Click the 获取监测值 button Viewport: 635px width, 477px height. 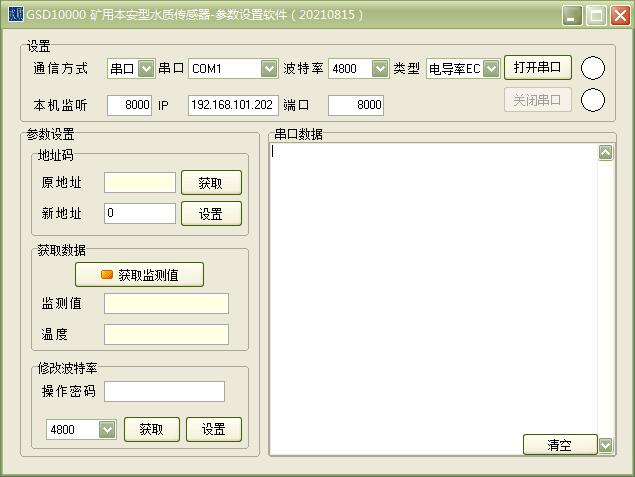click(x=139, y=275)
